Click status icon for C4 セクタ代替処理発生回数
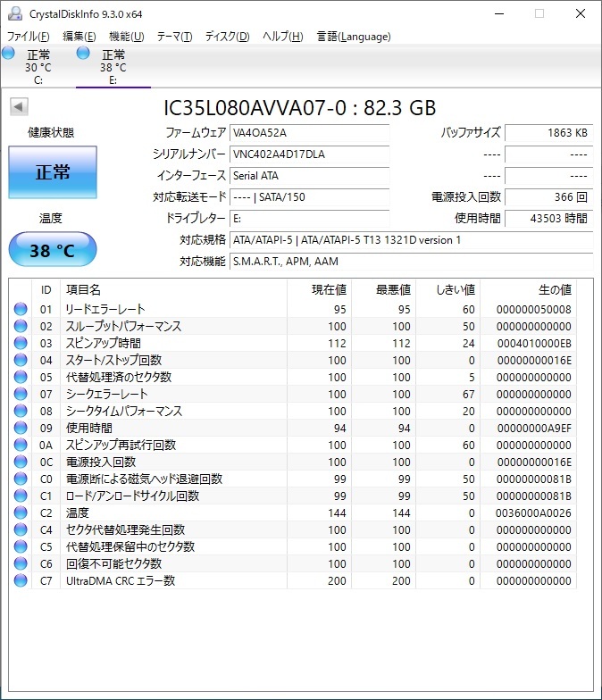The image size is (602, 700). click(21, 529)
